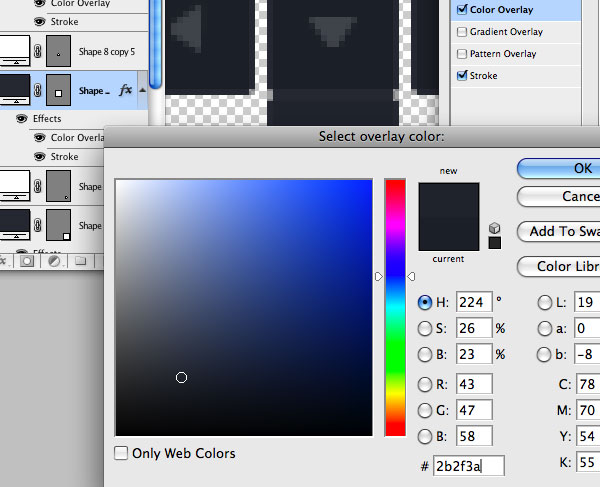Click the new group folder icon

pos(80,261)
